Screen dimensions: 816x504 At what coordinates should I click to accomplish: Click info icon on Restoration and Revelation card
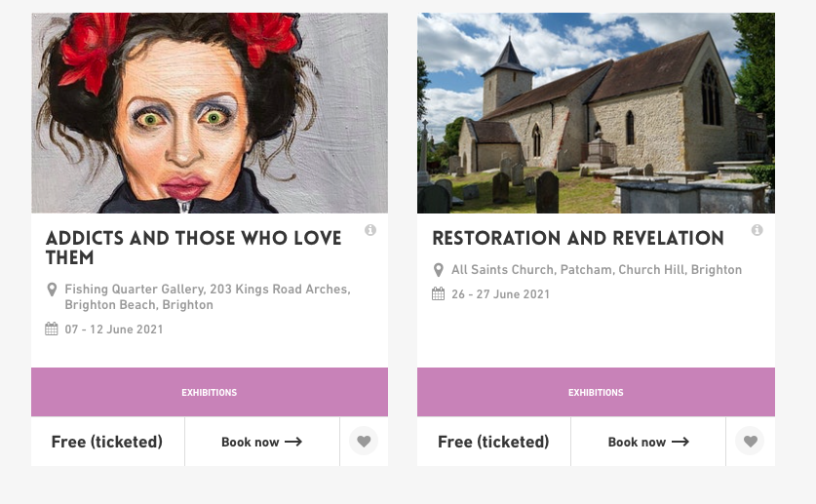tap(758, 230)
